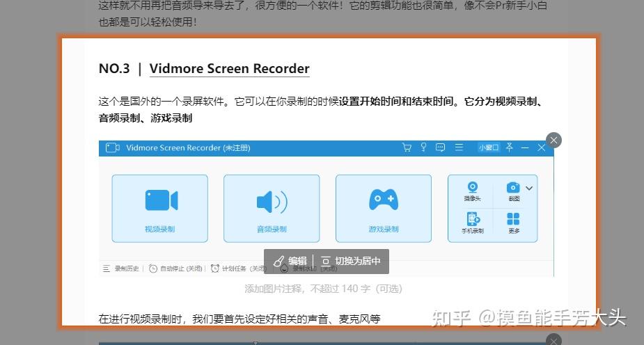The image size is (644, 345).
Task: Click the NO.3 heading text
Action: pos(114,68)
